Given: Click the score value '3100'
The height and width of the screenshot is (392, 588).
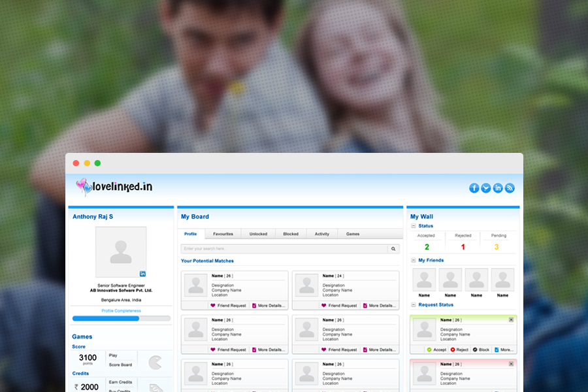Looking at the screenshot, I should [88, 357].
